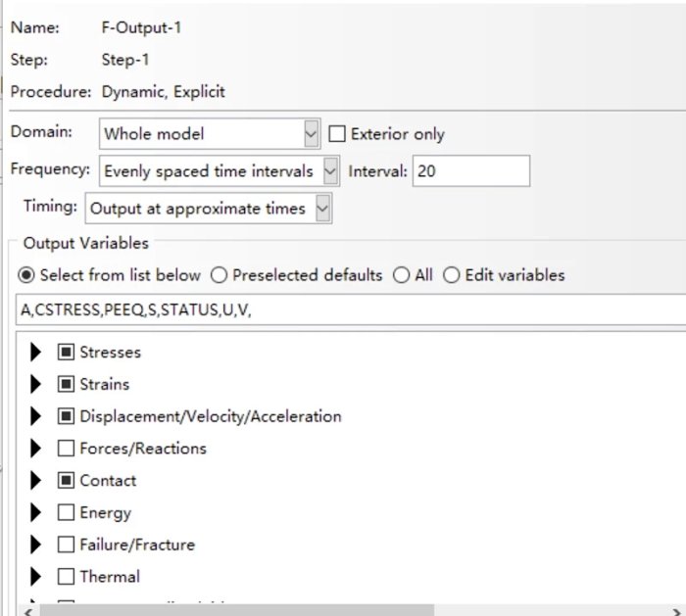Expand the Contact category arrow

click(35, 481)
